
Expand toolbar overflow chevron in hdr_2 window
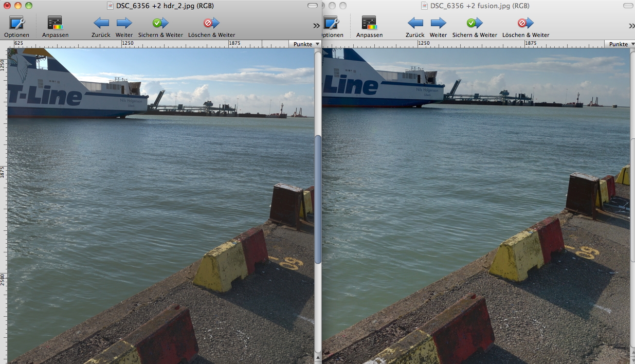tap(316, 26)
